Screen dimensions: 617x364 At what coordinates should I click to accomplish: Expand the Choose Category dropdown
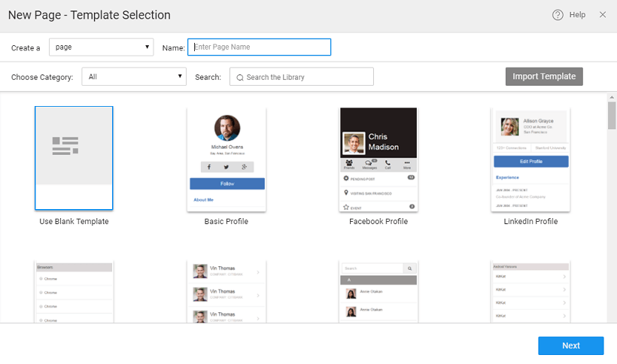[x=135, y=77]
